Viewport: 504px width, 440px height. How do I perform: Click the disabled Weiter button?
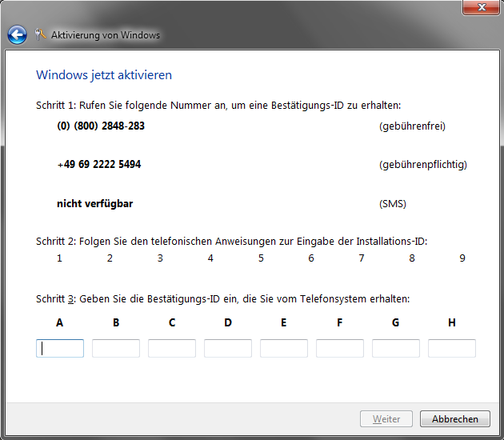tap(386, 418)
